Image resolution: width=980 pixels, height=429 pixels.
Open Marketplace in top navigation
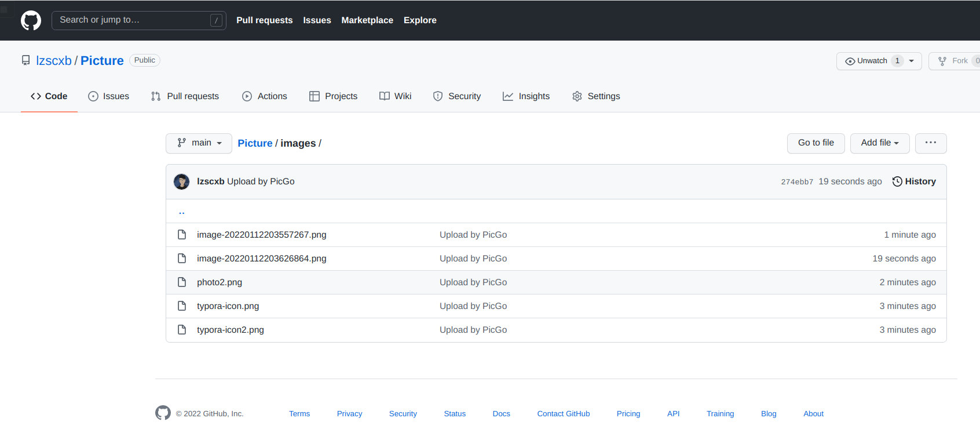click(x=367, y=20)
